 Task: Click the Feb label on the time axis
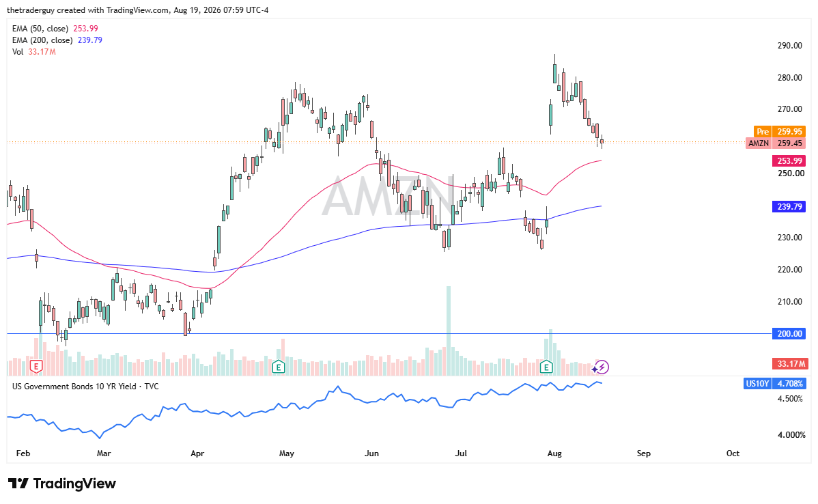pos(23,453)
